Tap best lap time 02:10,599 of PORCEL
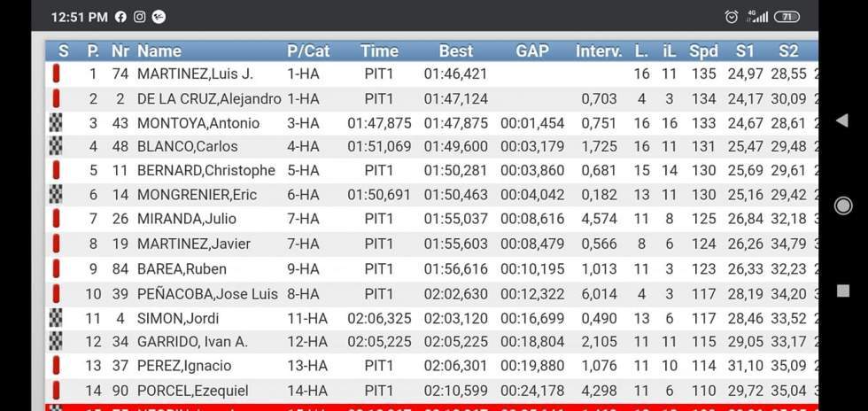The width and height of the screenshot is (868, 411). tap(455, 391)
